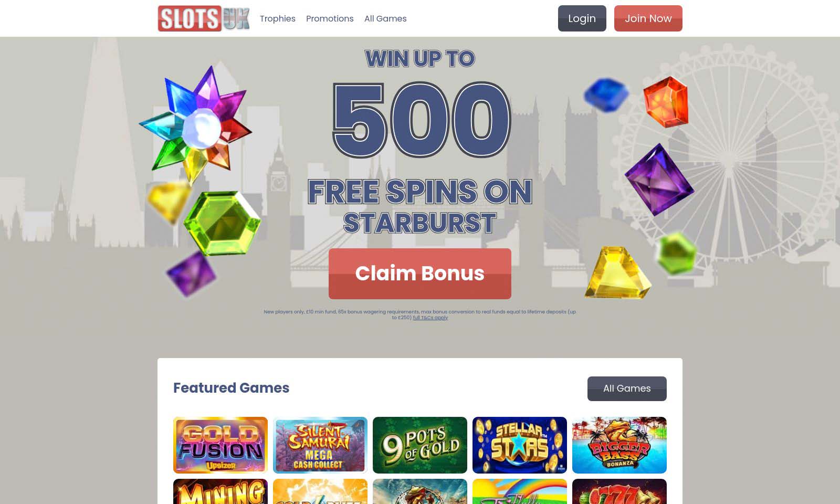Viewport: 840px width, 504px height.
Task: Go to Promotions in the navigation
Action: (330, 18)
